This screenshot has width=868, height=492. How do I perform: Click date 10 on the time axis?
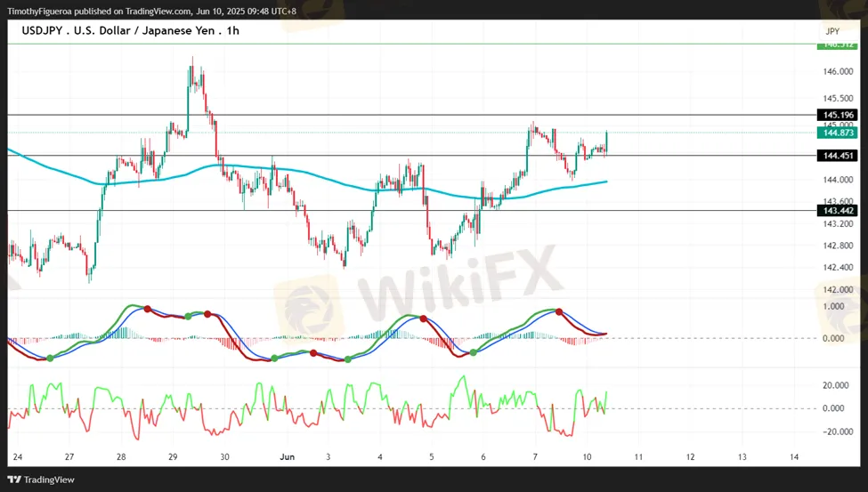click(587, 457)
